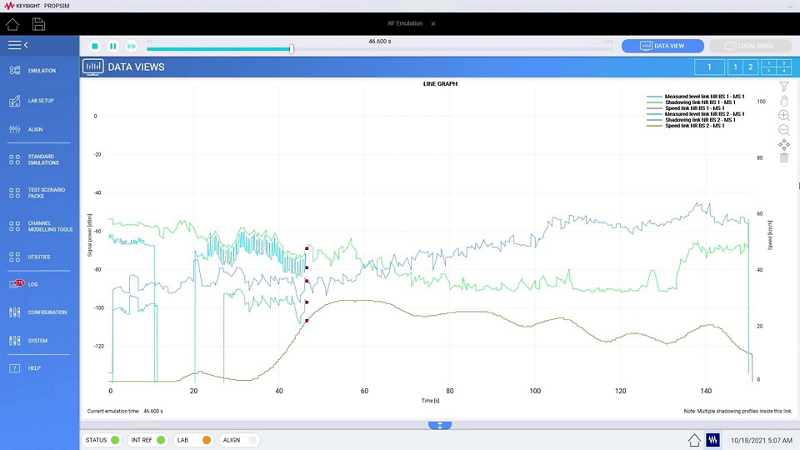Viewport: 800px width, 450px height.
Task: Switch to four-pane grid data view layout
Action: tap(776, 67)
